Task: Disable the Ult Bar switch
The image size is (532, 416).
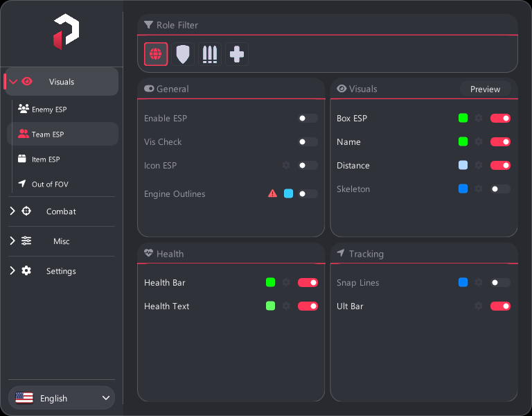Action: pos(500,306)
